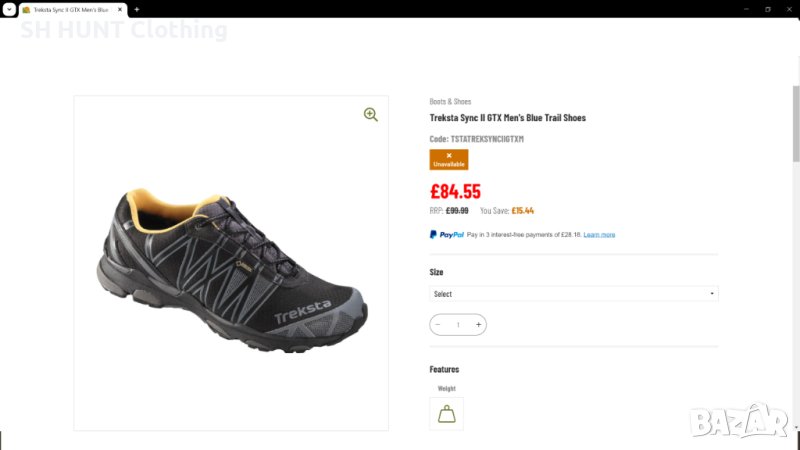The height and width of the screenshot is (450, 800).
Task: Click the browser tab's shoe favicon
Action: click(x=26, y=9)
